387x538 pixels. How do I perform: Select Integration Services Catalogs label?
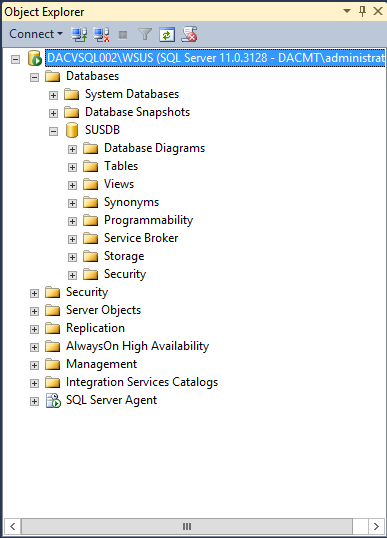(142, 382)
